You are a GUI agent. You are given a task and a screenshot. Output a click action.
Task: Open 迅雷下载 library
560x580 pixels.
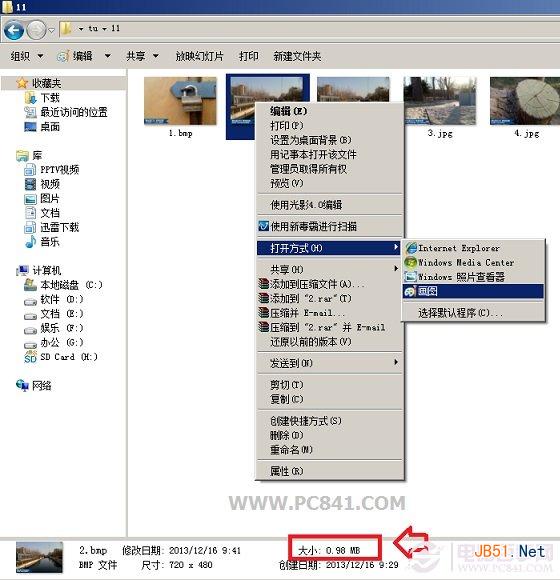(51, 227)
